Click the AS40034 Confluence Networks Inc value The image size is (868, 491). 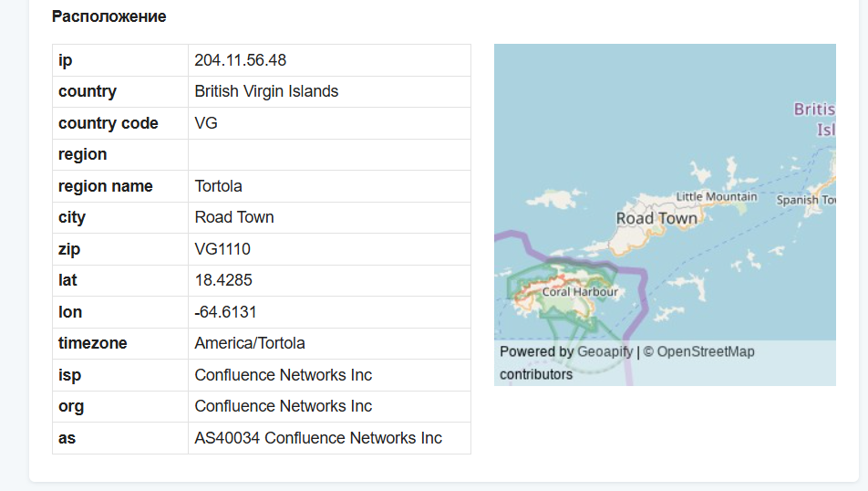tap(318, 438)
